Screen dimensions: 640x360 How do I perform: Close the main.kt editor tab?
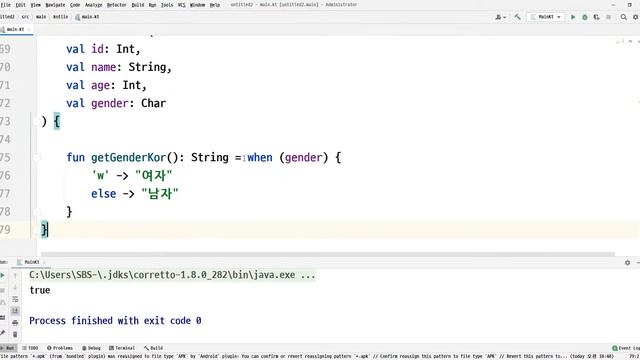coord(29,29)
